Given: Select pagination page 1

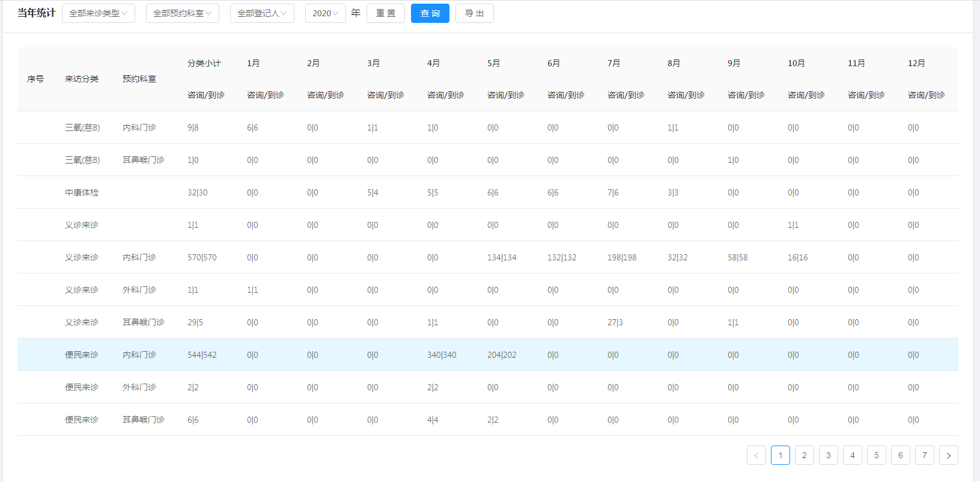Looking at the screenshot, I should [x=781, y=455].
